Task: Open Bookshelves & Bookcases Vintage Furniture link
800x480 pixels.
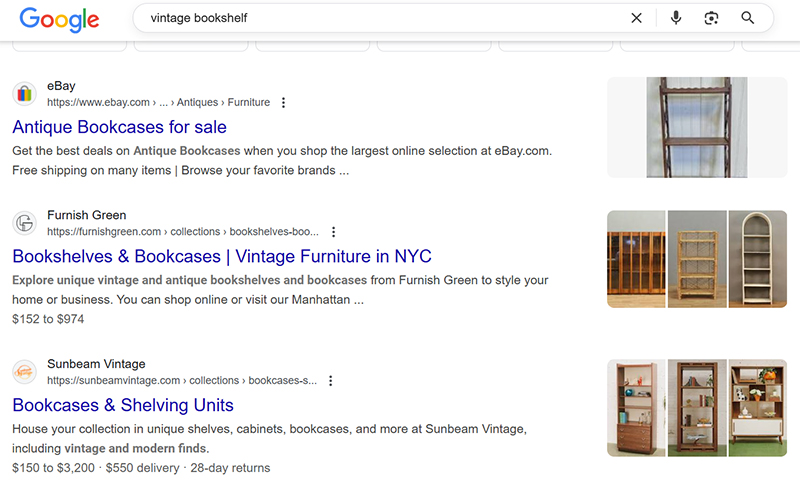Action: [222, 256]
